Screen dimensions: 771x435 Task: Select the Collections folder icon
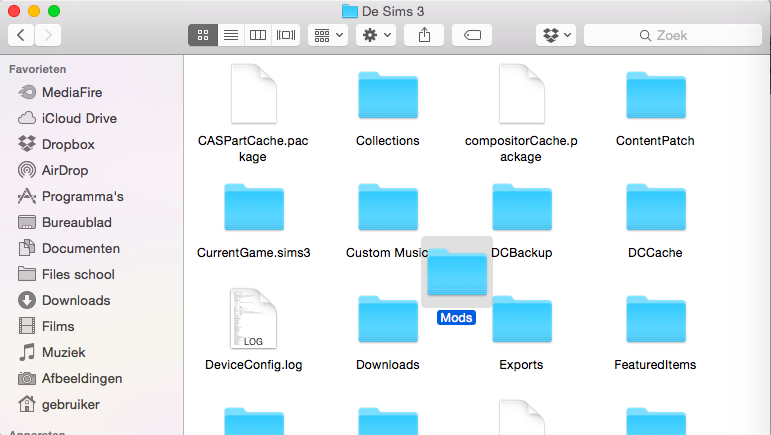click(388, 95)
